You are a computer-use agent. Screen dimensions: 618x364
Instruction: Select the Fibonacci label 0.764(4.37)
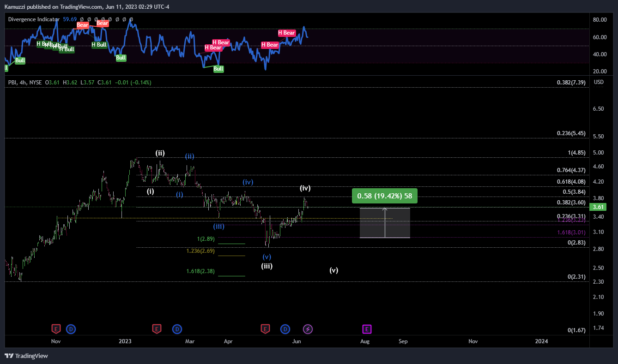571,170
